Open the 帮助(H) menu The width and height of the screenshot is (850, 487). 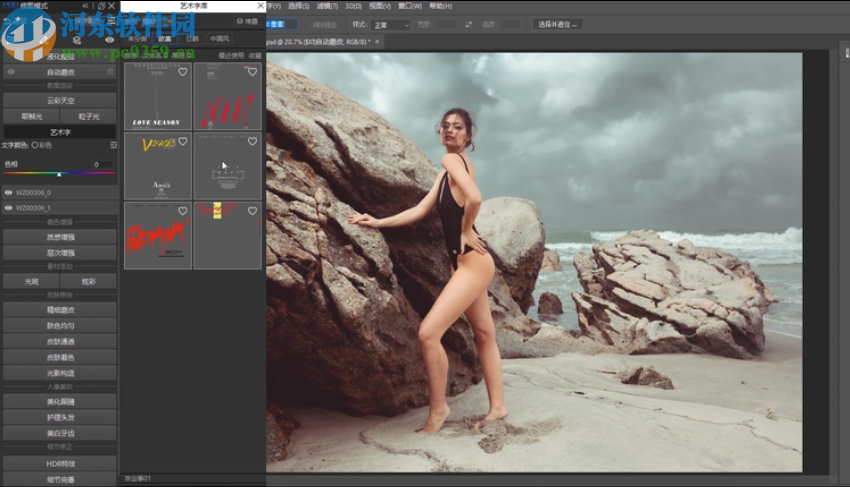(440, 6)
